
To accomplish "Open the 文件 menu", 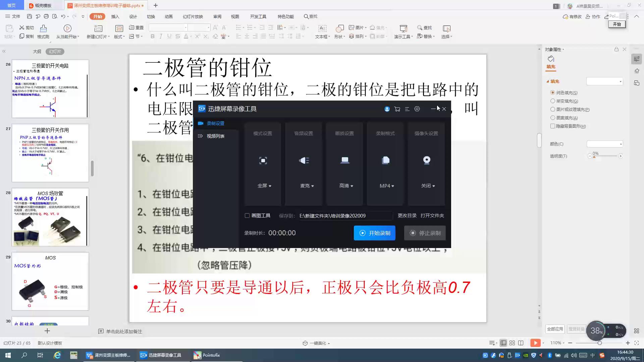I will [x=13, y=16].
